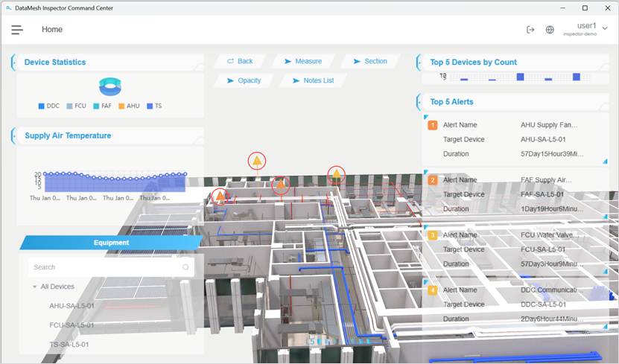This screenshot has height=364, width=619.
Task: Click the equipment Search input field
Action: click(x=104, y=267)
